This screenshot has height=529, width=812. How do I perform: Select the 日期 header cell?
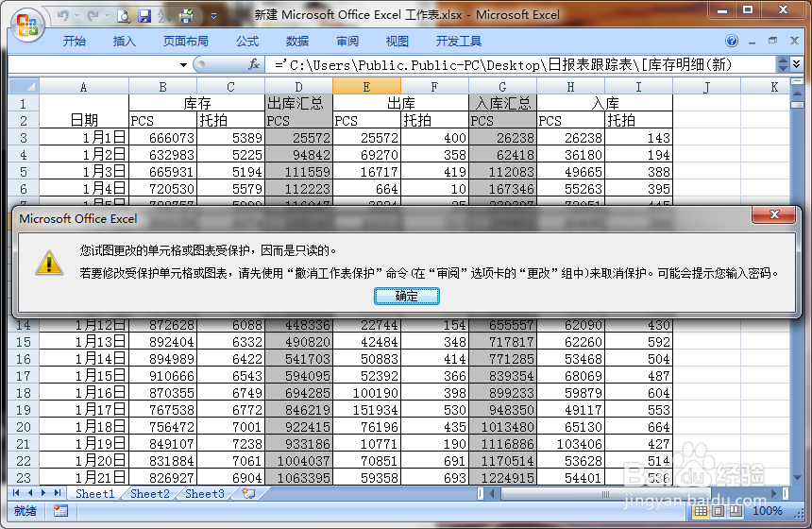click(x=84, y=111)
